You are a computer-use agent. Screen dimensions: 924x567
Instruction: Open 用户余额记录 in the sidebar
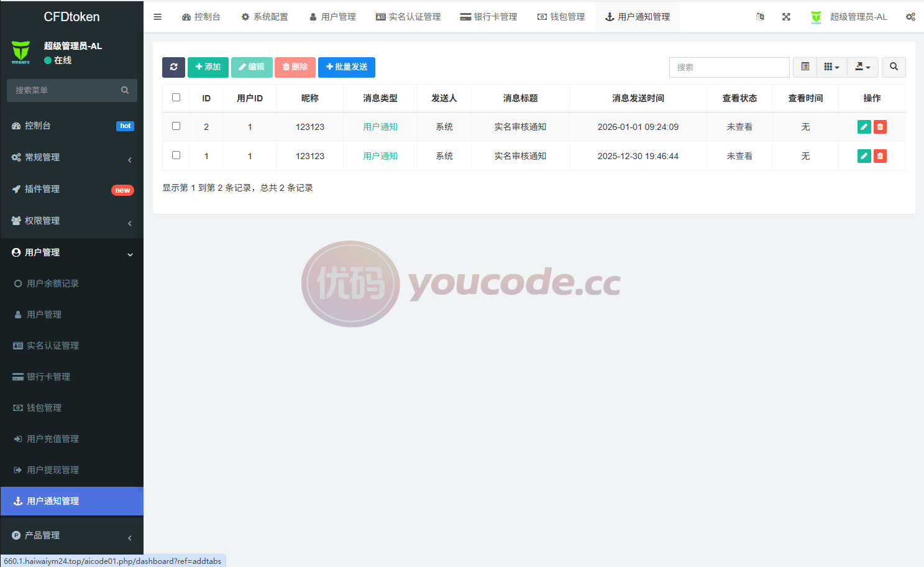pos(72,283)
